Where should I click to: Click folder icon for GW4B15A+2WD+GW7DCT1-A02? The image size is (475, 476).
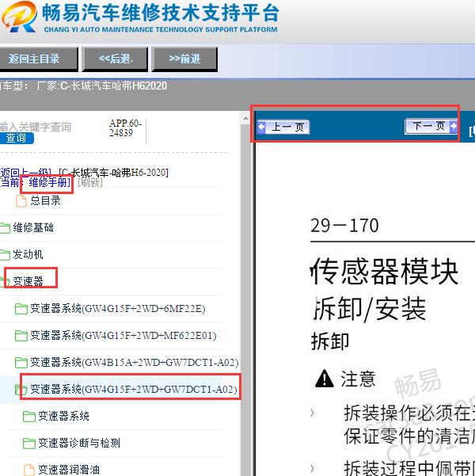21,363
